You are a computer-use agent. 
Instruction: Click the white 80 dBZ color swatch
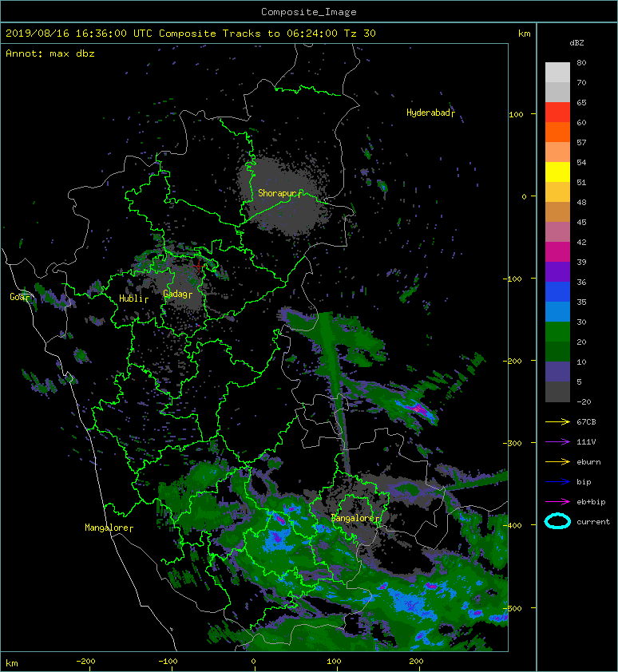point(557,72)
